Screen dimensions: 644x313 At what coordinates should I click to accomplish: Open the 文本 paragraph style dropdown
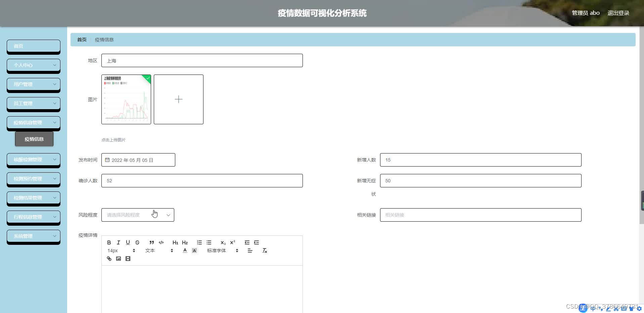point(159,251)
